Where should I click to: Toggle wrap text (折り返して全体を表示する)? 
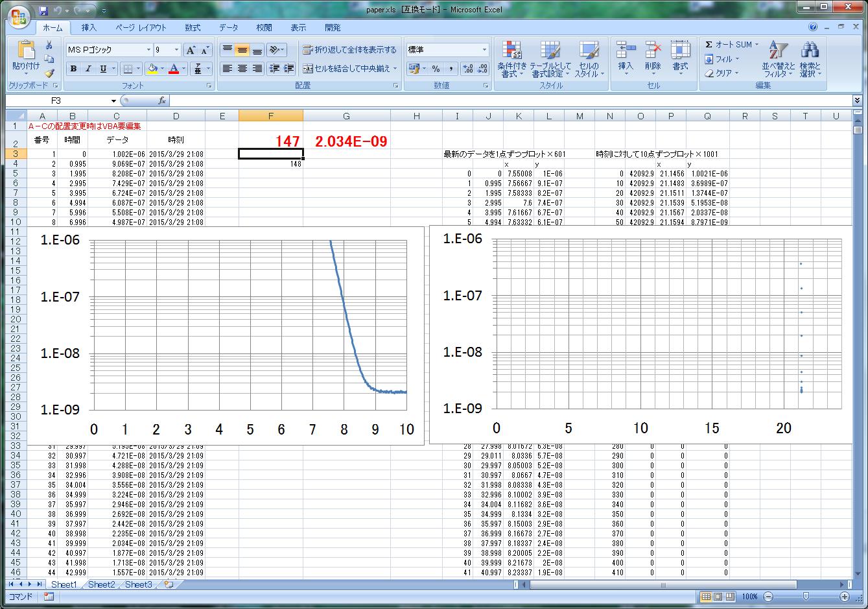point(349,50)
